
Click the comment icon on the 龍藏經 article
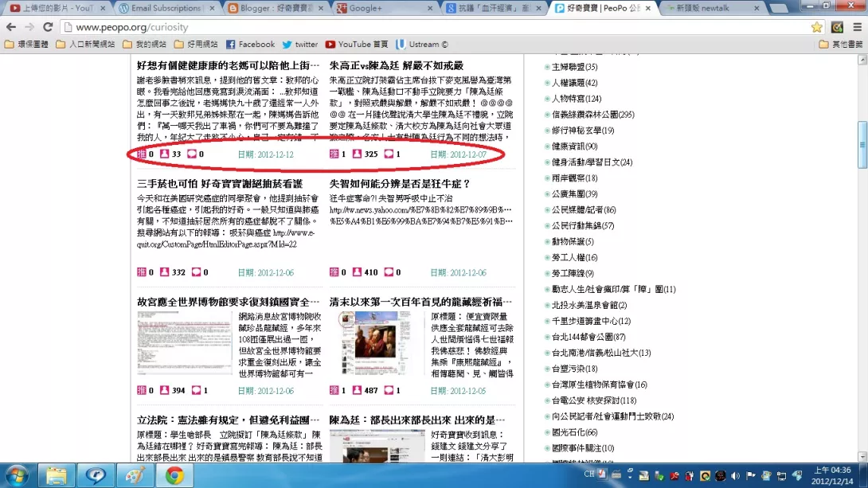click(x=389, y=390)
